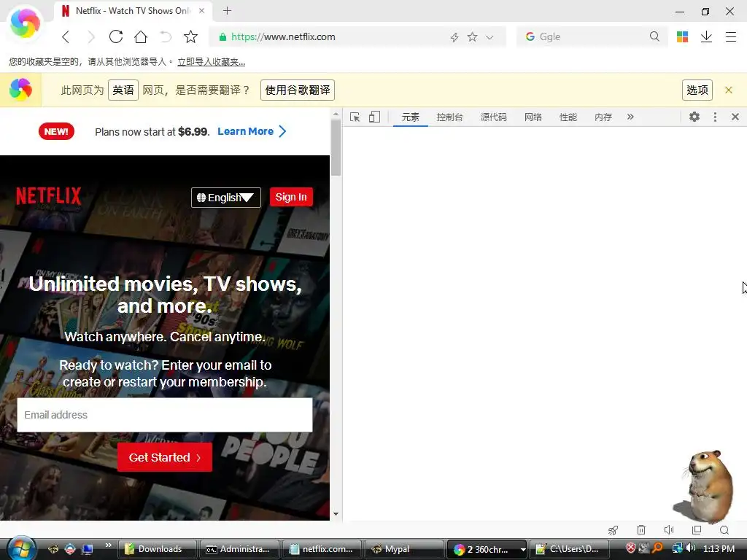Click the lightning speed mode icon in address bar

tap(454, 37)
